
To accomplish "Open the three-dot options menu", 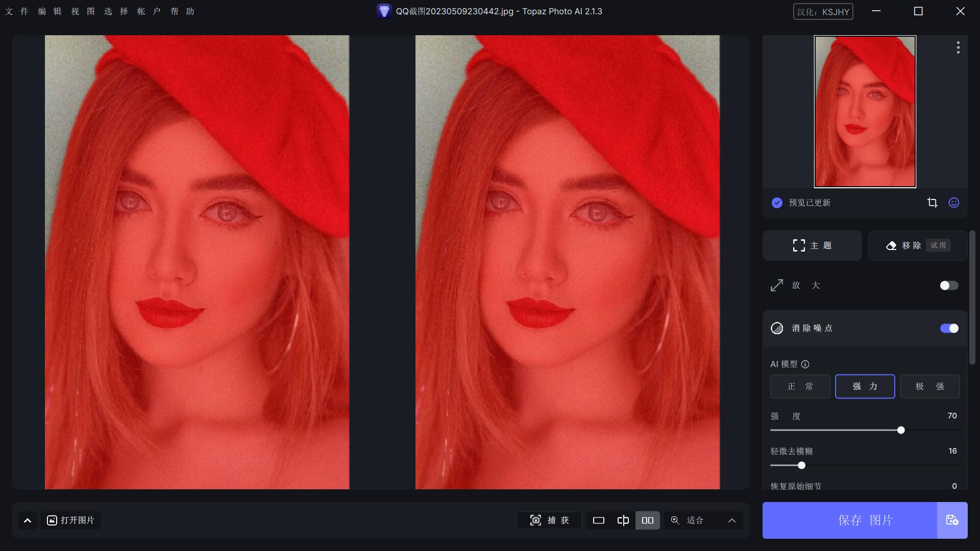I will [x=958, y=47].
